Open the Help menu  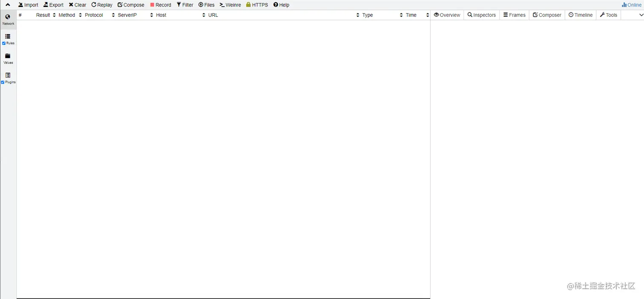click(281, 5)
